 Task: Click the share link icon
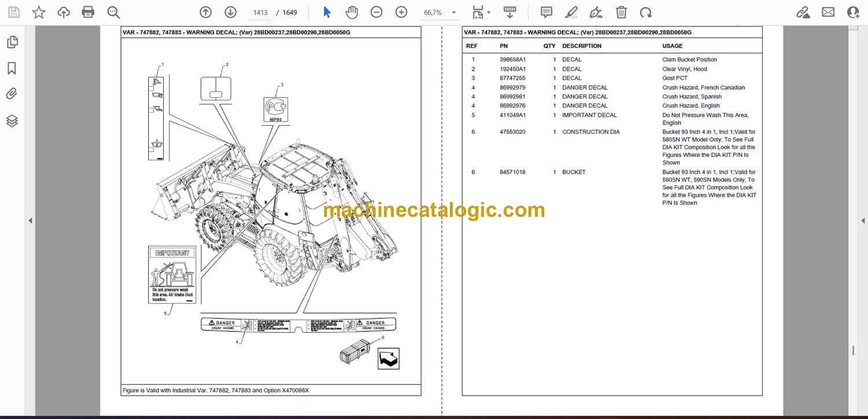tap(803, 12)
